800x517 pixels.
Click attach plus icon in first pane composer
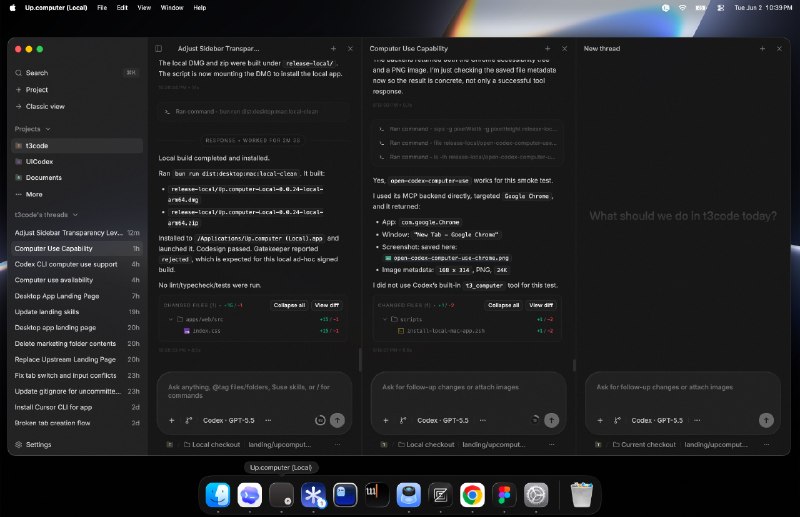click(171, 421)
